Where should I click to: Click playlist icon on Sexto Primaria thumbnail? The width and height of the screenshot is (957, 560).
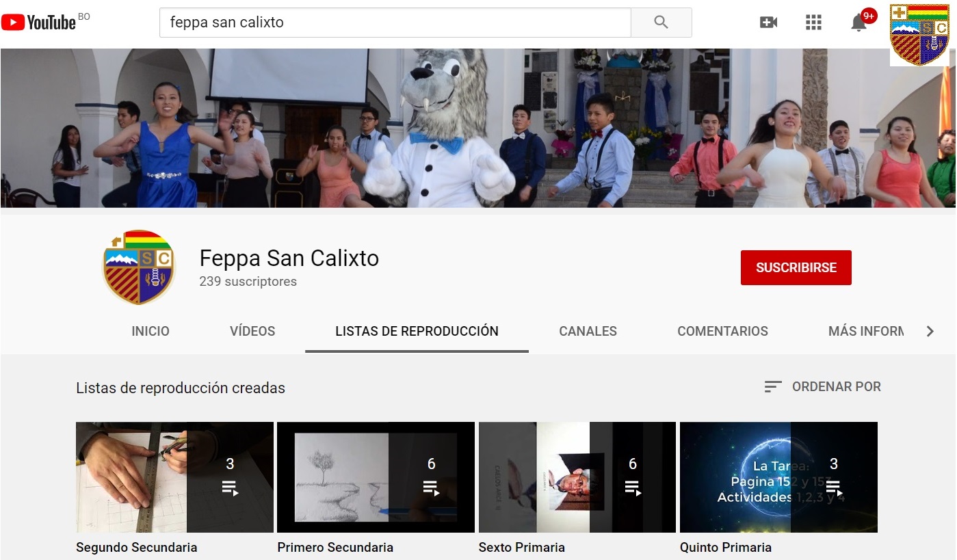(633, 488)
